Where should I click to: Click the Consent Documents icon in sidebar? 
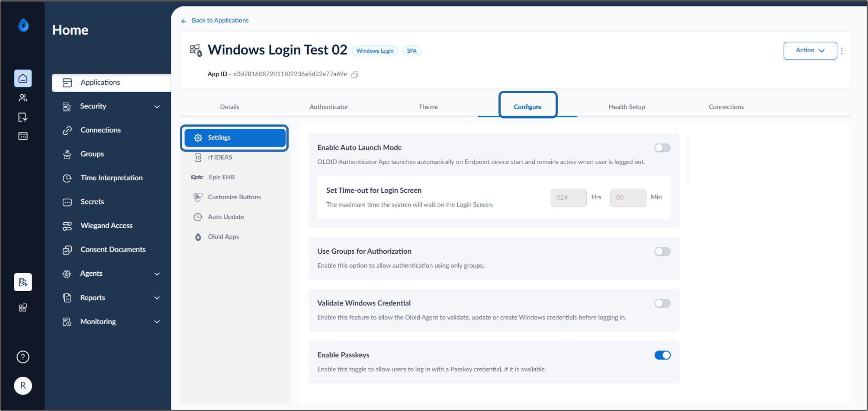click(x=67, y=250)
